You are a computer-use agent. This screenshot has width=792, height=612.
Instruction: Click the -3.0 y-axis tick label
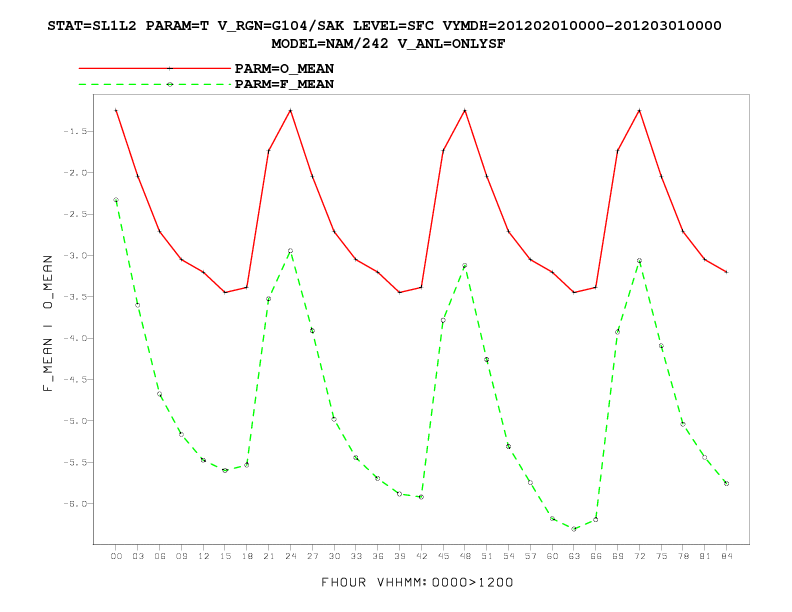75,256
